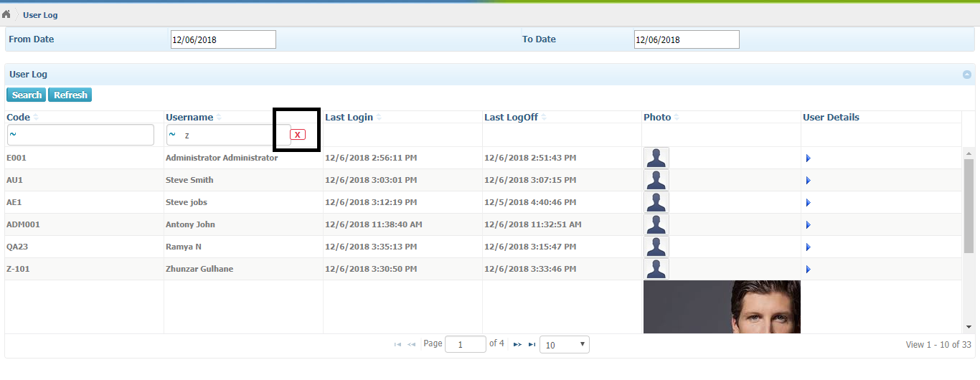Open user details for QA23
The width and height of the screenshot is (980, 380).
(x=809, y=247)
